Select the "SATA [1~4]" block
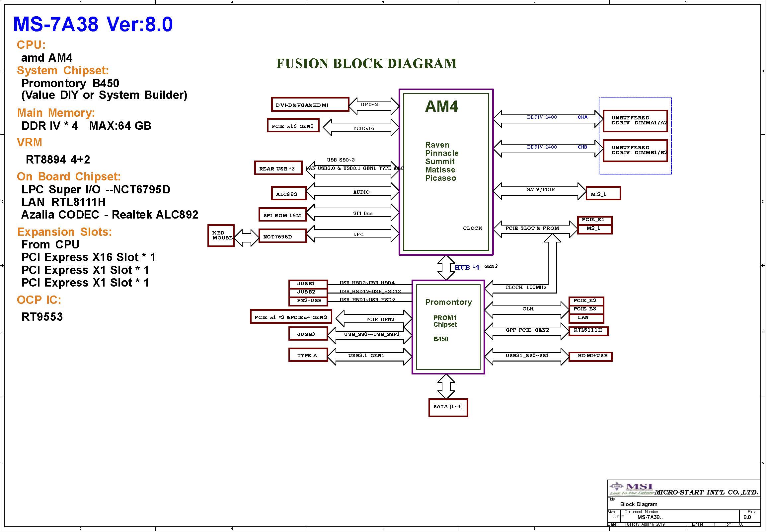Screen dimensions: 769x532 448,407
